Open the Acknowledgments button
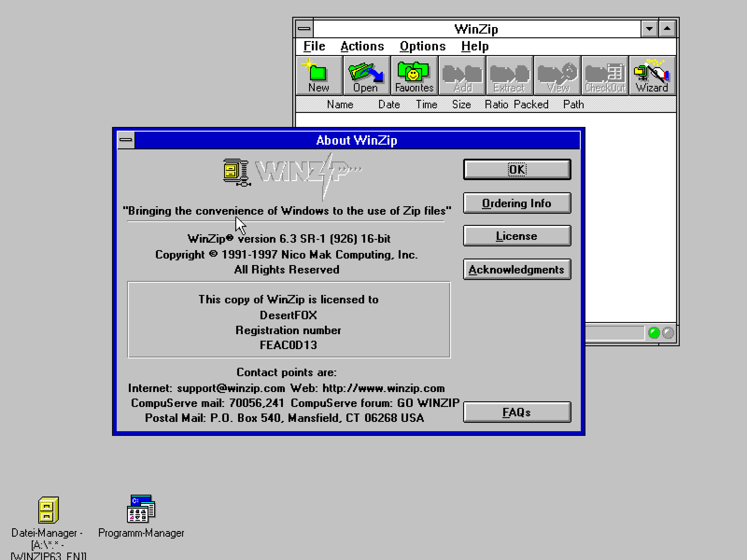 click(x=517, y=269)
